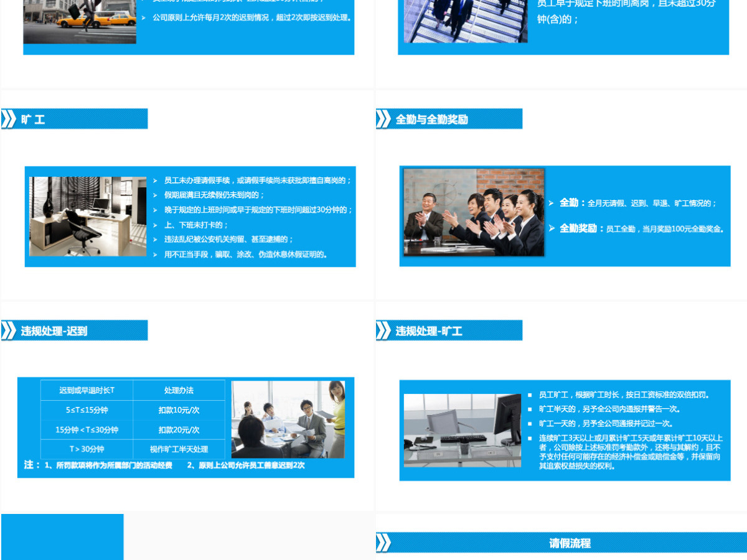
Task: Click bullet 员工未办理请假手续，或请假手续尚未获批即擅自离岗的
Action: pyautogui.click(x=258, y=180)
